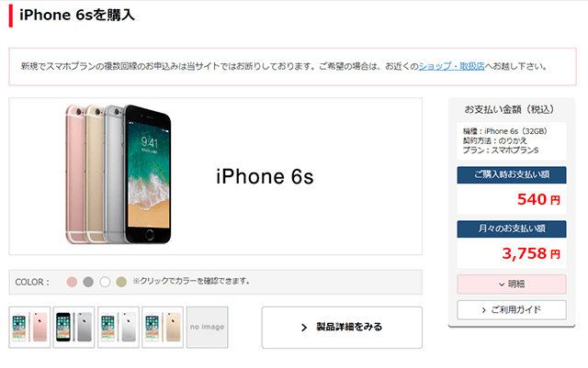Click the chevron in 製品詳細をみる button
This screenshot has width=588, height=368.
pyautogui.click(x=304, y=328)
